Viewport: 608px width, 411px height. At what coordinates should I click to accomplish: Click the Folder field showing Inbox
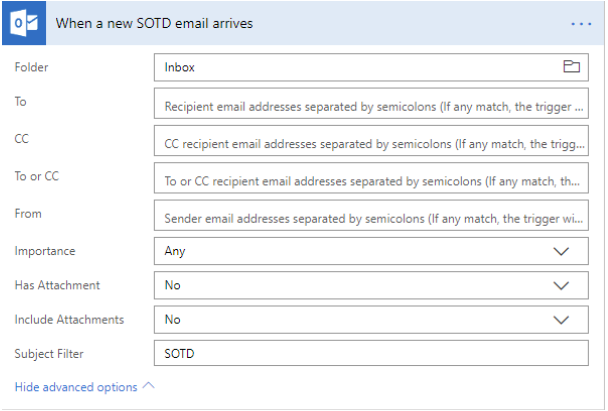click(x=371, y=67)
